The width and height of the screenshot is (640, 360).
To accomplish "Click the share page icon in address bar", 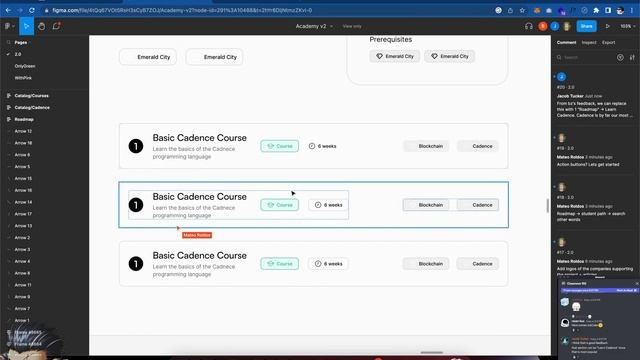I will click(510, 11).
